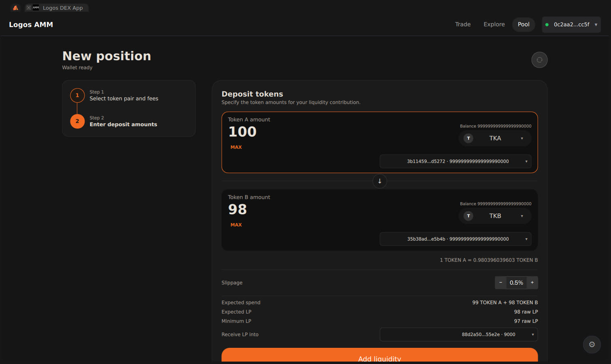Screen dimensions: 611x364
Task: Click the Token B amount field showing 98
Action: pyautogui.click(x=238, y=210)
